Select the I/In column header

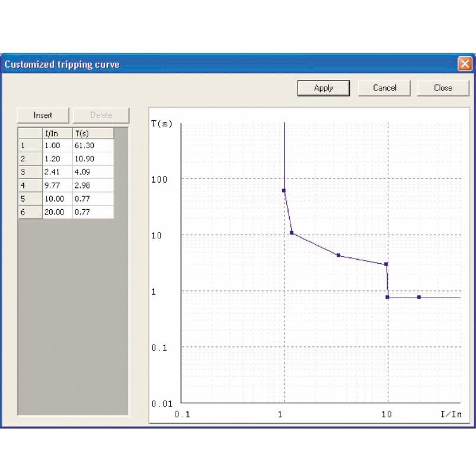57,133
